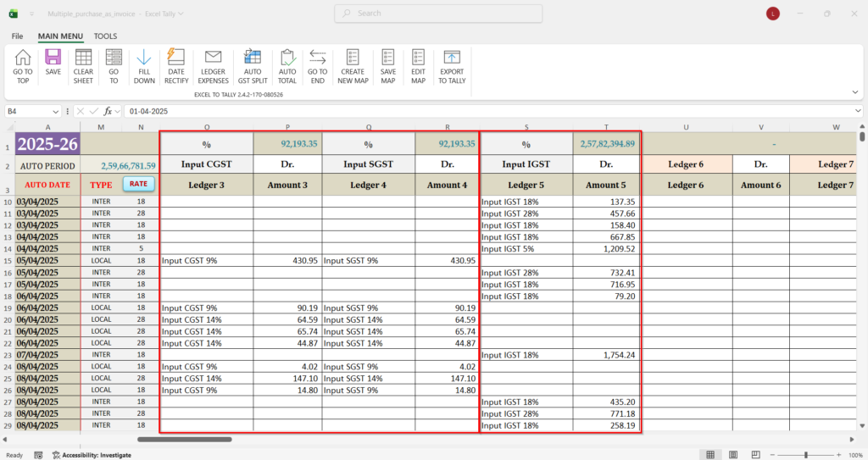Select cell with amount 1,754.24
The width and height of the screenshot is (868, 460).
tap(607, 355)
